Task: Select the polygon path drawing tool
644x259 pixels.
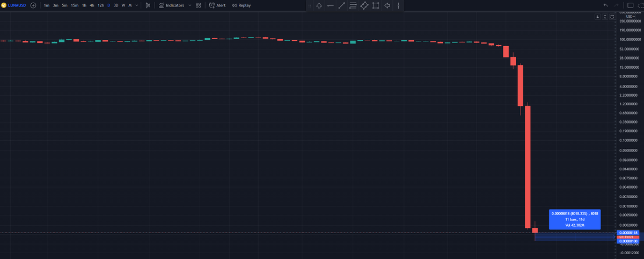Action: pos(364,5)
